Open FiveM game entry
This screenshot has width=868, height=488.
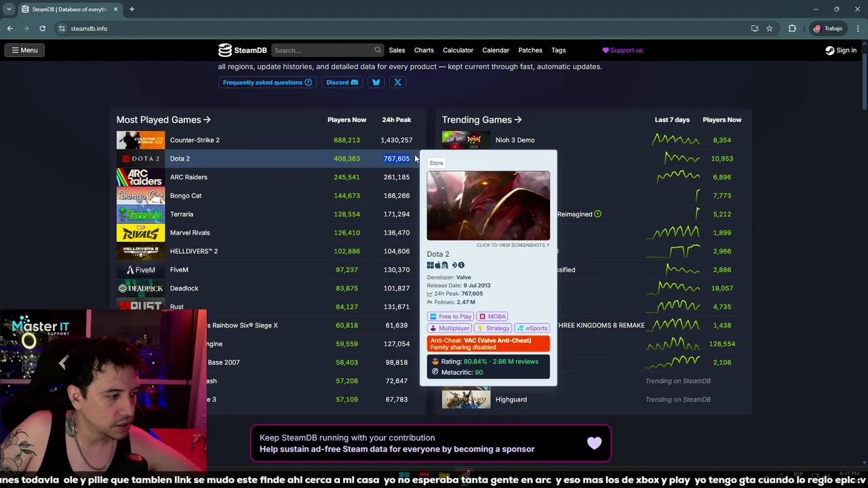tap(179, 270)
